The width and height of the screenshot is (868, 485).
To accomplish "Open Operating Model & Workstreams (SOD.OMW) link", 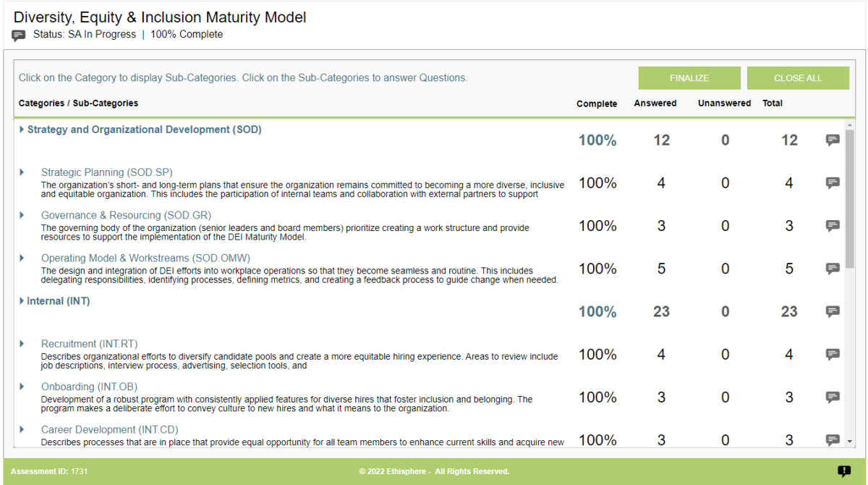I will pyautogui.click(x=146, y=258).
